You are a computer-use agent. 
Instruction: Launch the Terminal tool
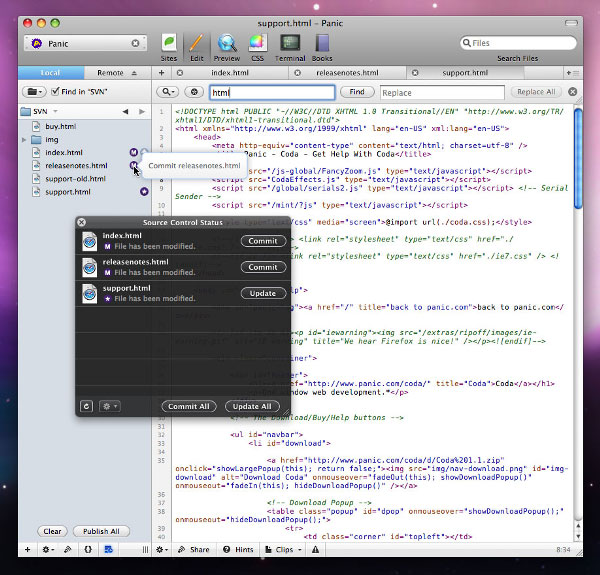tap(290, 47)
